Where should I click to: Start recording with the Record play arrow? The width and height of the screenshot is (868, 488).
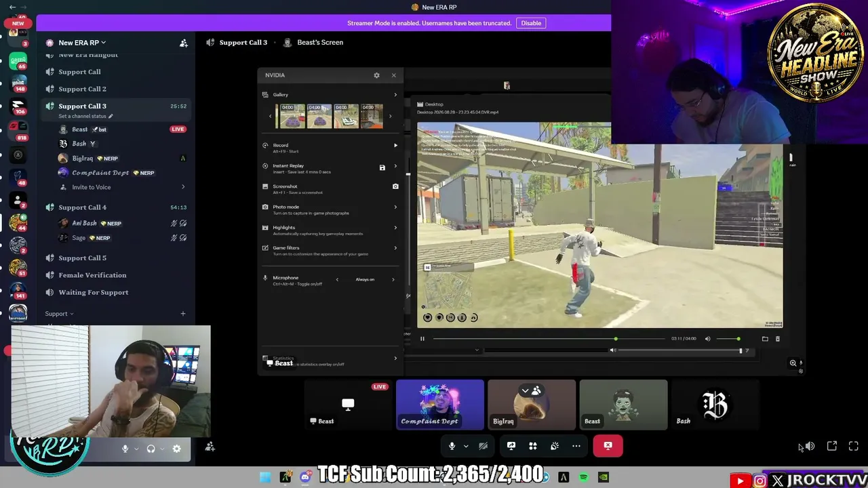[395, 145]
